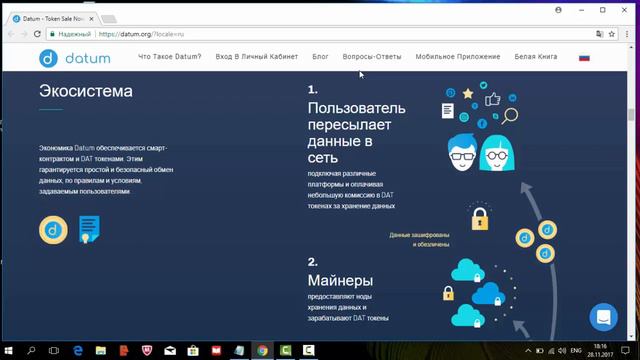Click the Datum logo in the site header
Image resolution: width=640 pixels, height=360 pixels.
(x=75, y=58)
